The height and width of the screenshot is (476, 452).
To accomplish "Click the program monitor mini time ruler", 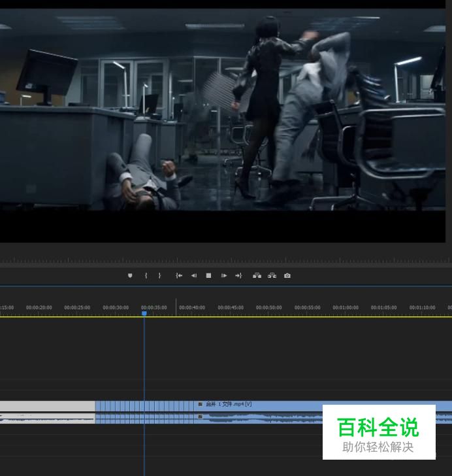I will pos(226,260).
